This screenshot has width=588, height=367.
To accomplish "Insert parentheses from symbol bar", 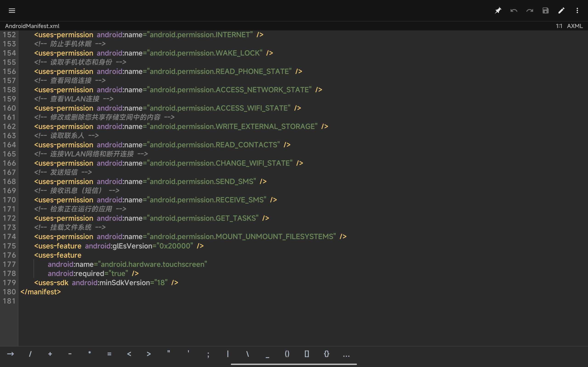I will tap(287, 354).
